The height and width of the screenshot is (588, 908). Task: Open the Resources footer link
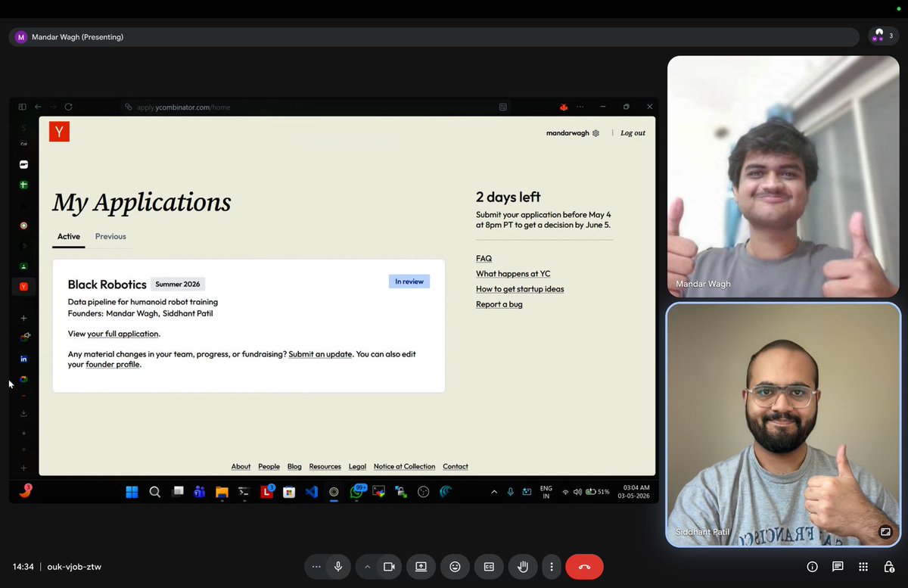click(x=325, y=466)
